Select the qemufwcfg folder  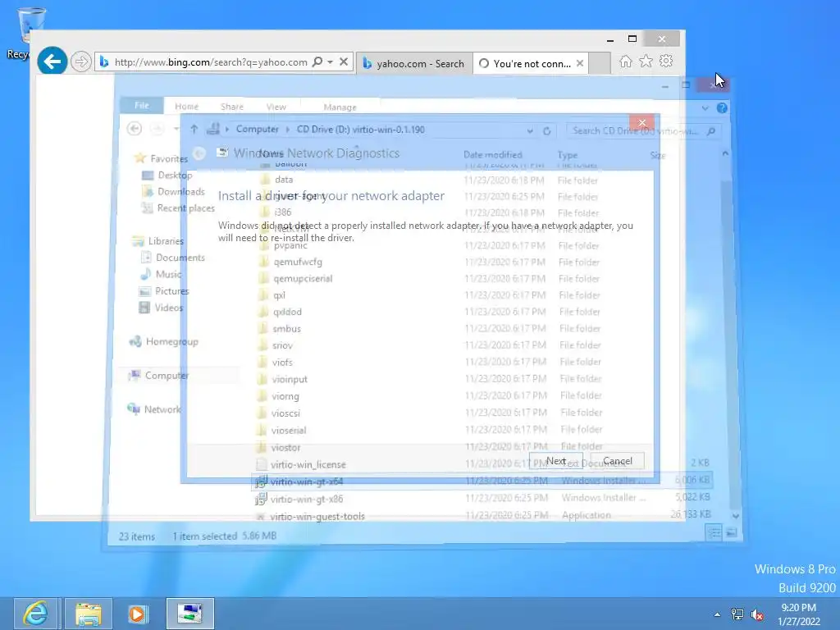coord(298,262)
